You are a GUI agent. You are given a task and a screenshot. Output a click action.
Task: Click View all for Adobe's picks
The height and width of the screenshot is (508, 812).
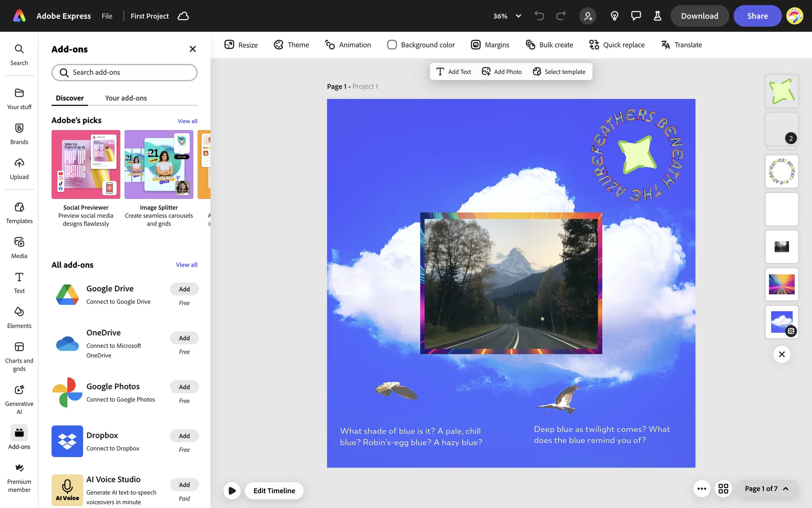click(x=187, y=121)
